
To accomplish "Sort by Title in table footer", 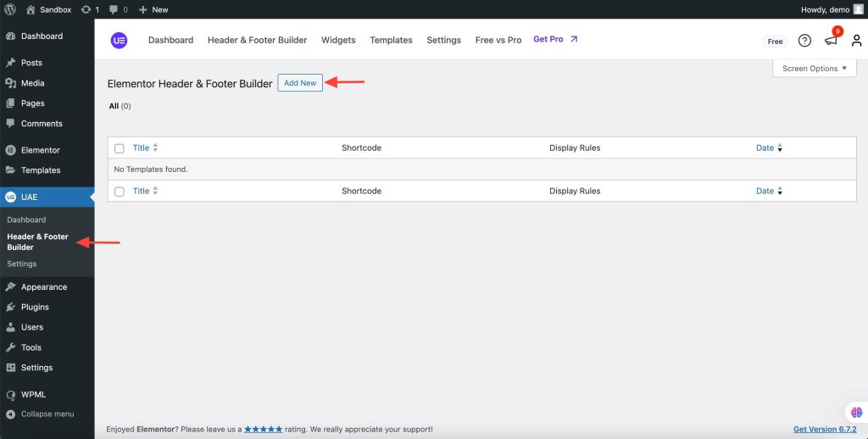I will point(145,191).
